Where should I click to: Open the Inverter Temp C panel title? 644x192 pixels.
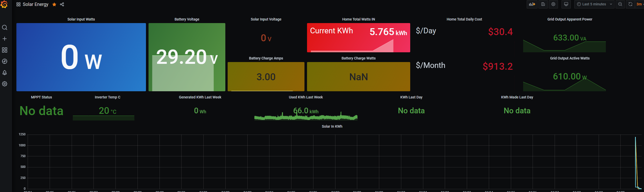click(108, 97)
